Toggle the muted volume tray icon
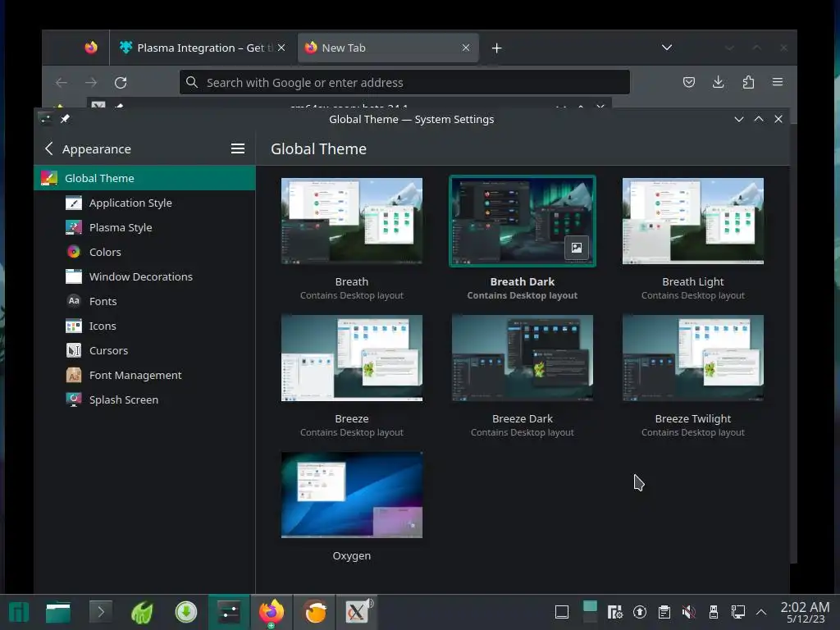The width and height of the screenshot is (840, 630). [x=689, y=612]
